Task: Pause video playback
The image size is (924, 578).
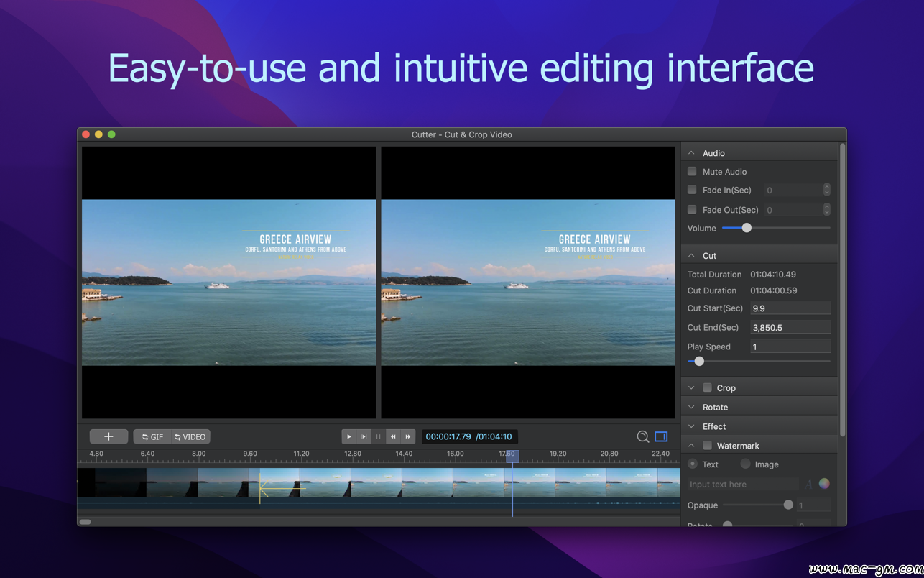Action: click(379, 436)
